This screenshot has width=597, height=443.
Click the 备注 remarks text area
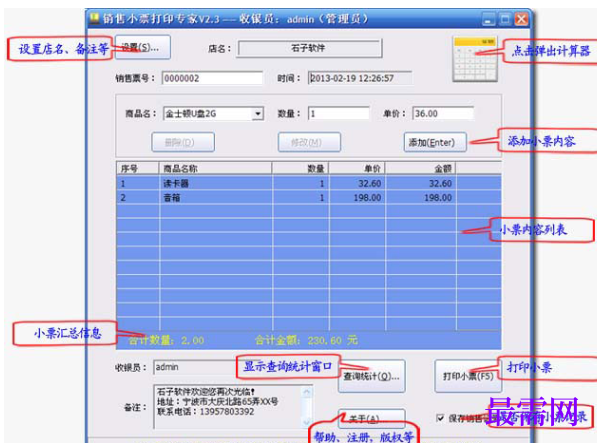tap(228, 406)
